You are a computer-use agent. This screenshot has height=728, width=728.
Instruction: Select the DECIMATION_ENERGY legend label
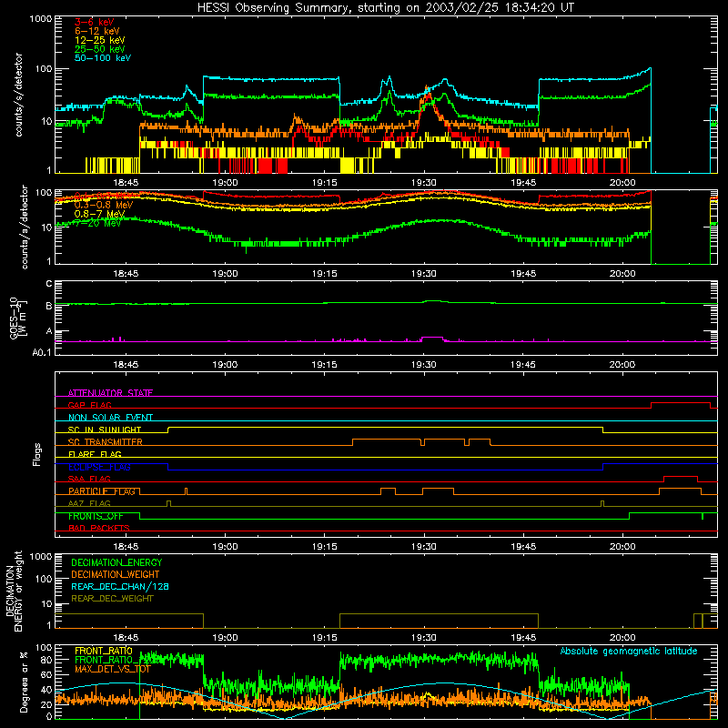click(x=116, y=562)
